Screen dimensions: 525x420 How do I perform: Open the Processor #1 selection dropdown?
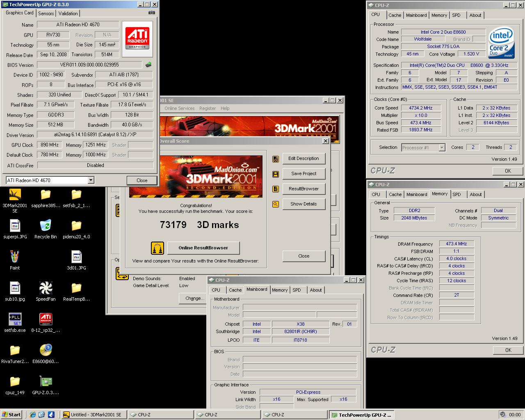pyautogui.click(x=442, y=148)
